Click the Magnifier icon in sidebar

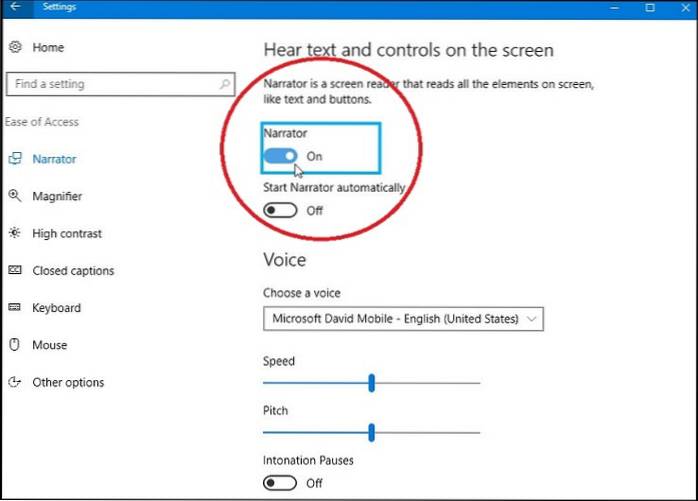coord(15,196)
